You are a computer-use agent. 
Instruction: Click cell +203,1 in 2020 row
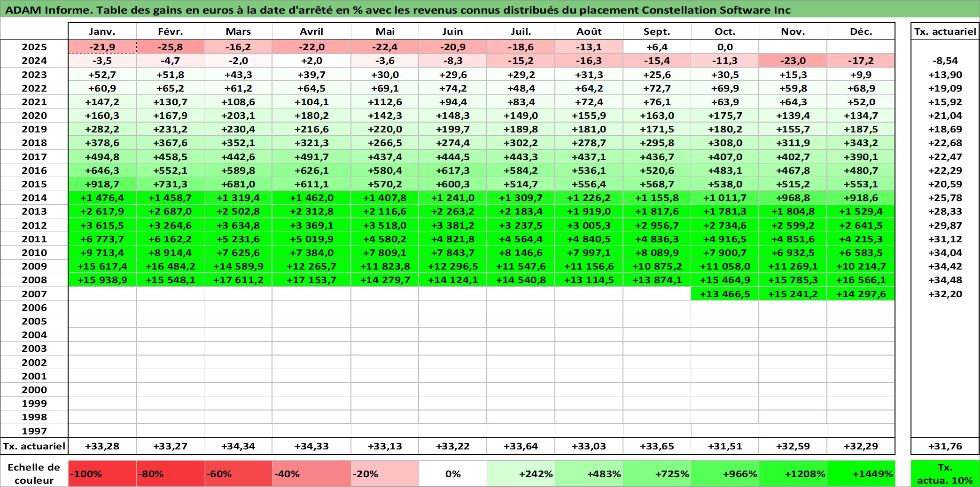238,116
